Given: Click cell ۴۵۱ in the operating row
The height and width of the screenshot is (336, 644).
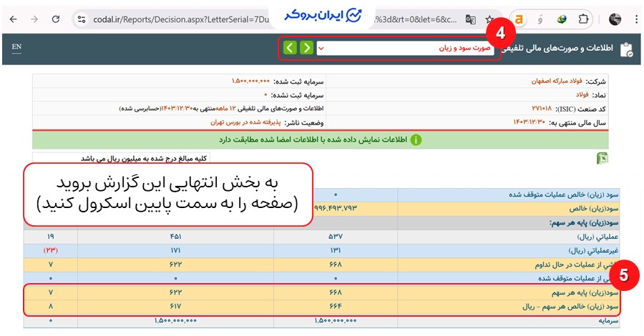Looking at the screenshot, I should [x=175, y=237].
